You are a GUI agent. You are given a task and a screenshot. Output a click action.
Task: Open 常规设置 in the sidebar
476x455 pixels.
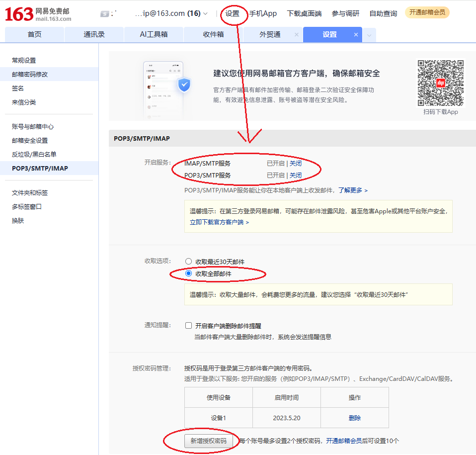(24, 61)
